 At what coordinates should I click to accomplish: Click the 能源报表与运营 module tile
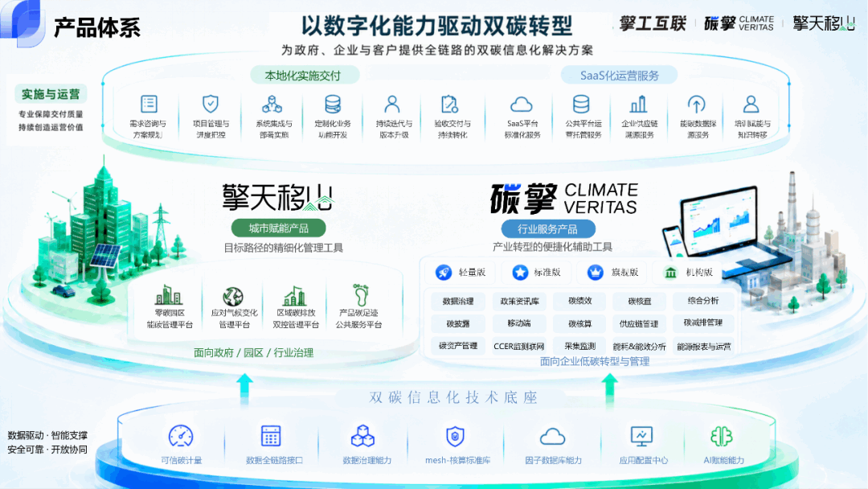[x=703, y=347]
